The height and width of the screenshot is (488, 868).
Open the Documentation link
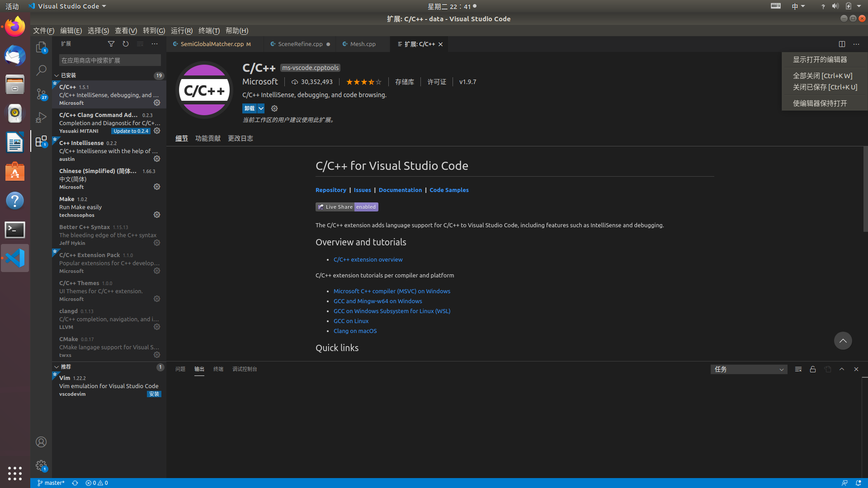click(400, 190)
